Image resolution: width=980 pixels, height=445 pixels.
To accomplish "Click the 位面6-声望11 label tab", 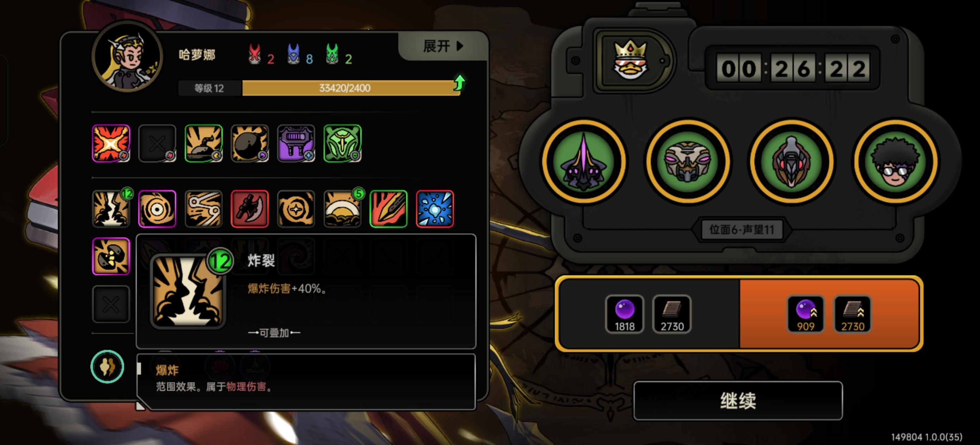I will point(741,230).
